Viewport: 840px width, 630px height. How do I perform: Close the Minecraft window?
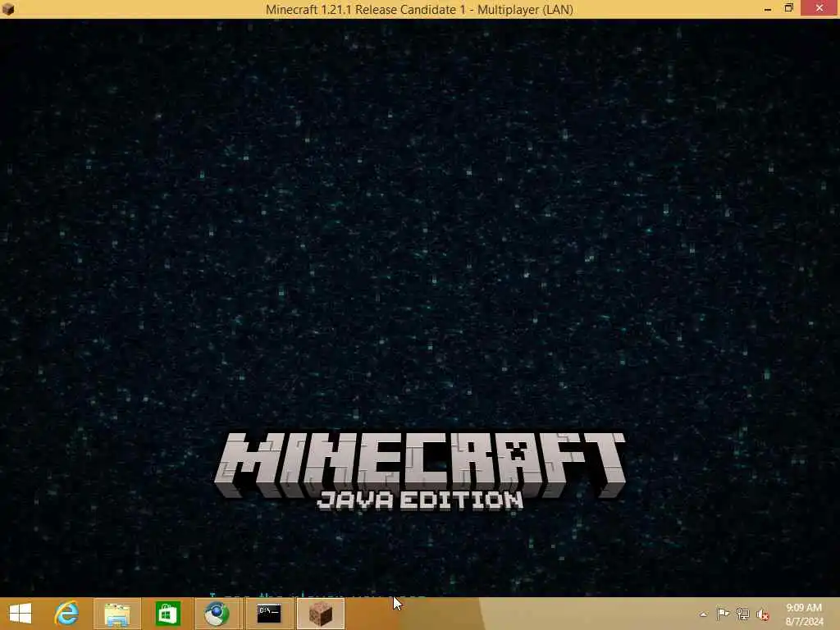click(x=819, y=8)
